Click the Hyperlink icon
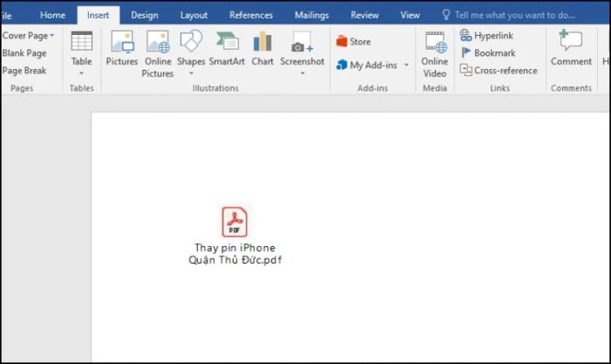The image size is (611, 364). 465,35
